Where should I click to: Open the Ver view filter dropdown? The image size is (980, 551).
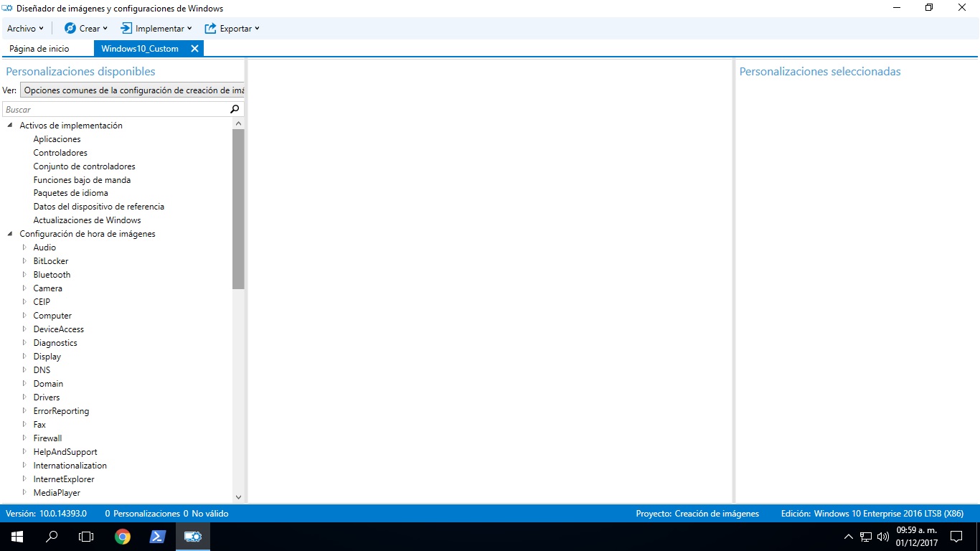(x=133, y=90)
